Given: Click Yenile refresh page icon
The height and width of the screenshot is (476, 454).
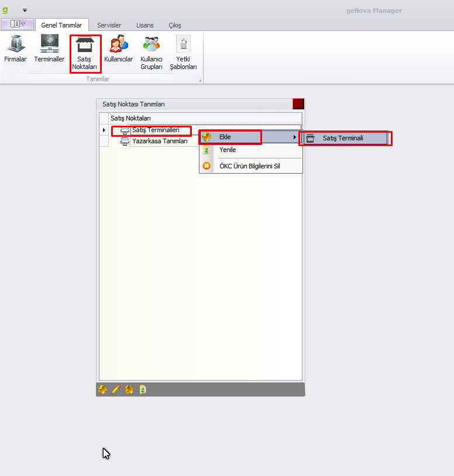Looking at the screenshot, I should [x=207, y=150].
